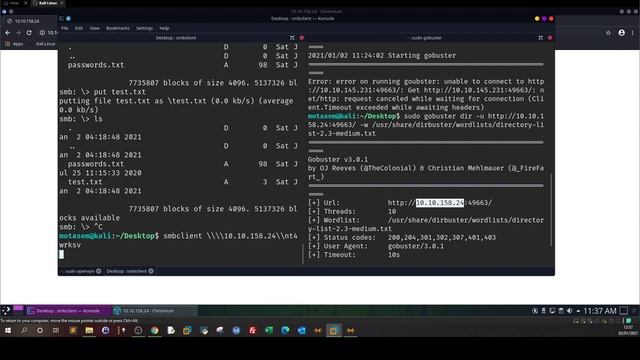The height and width of the screenshot is (360, 640).
Task: Switch to the sudo openvpn tab
Action: 80,271
